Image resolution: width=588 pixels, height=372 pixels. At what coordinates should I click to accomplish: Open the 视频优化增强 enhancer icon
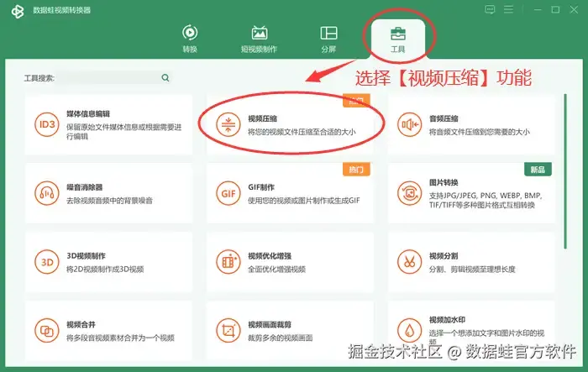tap(228, 262)
